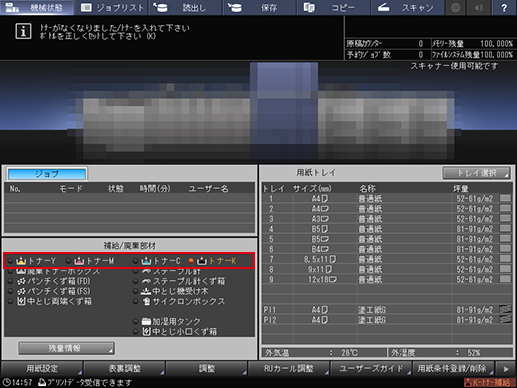Open the 保存 tab
Viewport: 517px width, 388px height.
pos(260,7)
